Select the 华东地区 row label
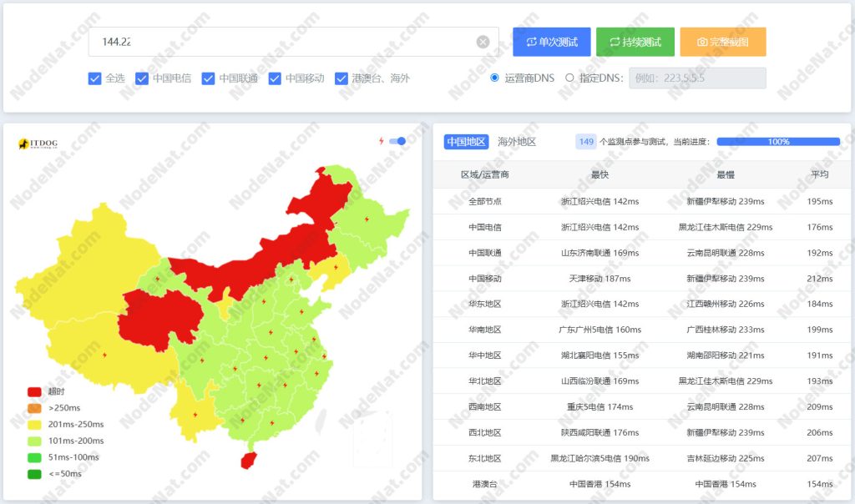Screen dimensions: 855x504 (x=485, y=304)
